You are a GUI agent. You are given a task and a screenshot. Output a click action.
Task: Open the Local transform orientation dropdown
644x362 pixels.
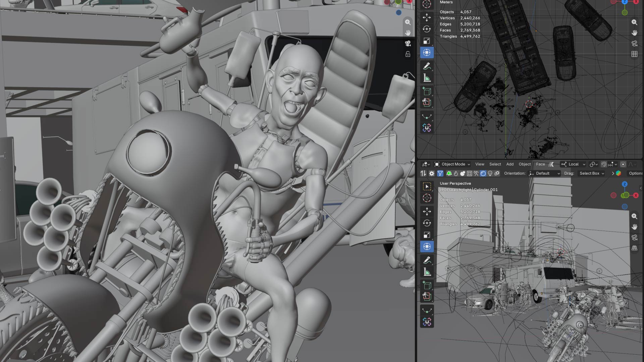tap(573, 164)
